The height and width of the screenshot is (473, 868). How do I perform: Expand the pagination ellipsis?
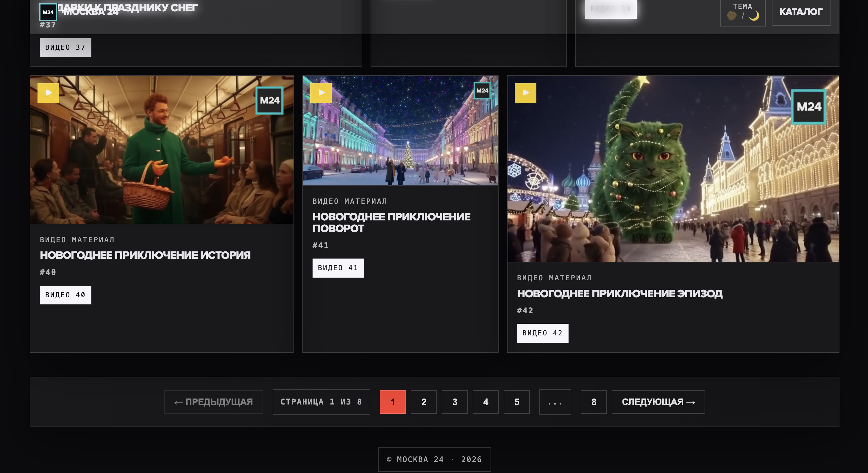[x=555, y=402]
